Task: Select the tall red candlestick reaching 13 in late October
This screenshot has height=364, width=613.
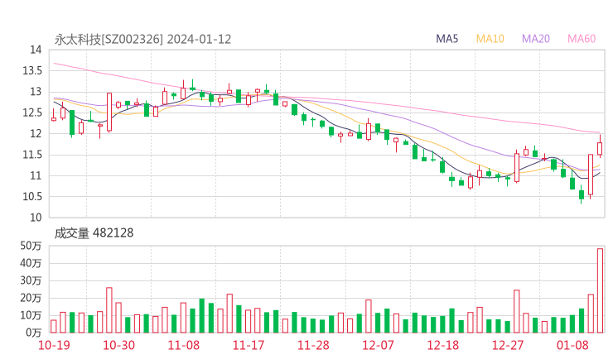Action: pos(109,112)
